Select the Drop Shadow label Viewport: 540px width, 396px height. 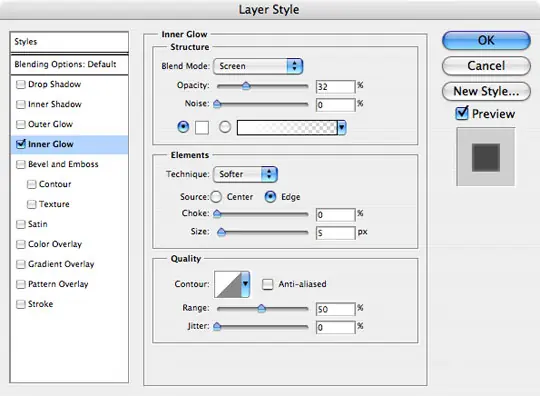[54, 84]
